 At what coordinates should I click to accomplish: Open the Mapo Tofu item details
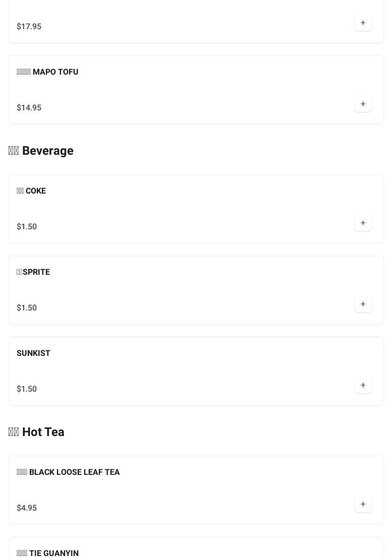point(47,72)
